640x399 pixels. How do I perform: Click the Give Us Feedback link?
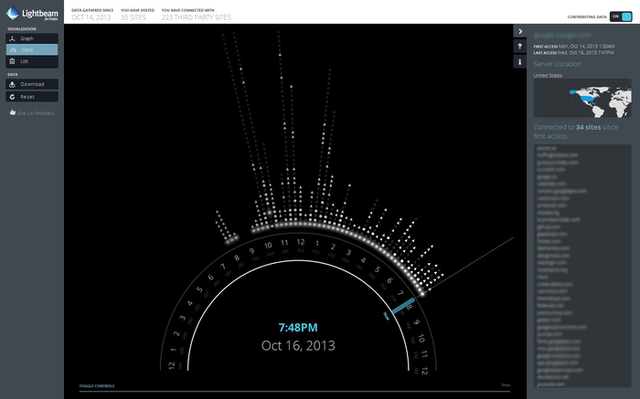(x=36, y=113)
